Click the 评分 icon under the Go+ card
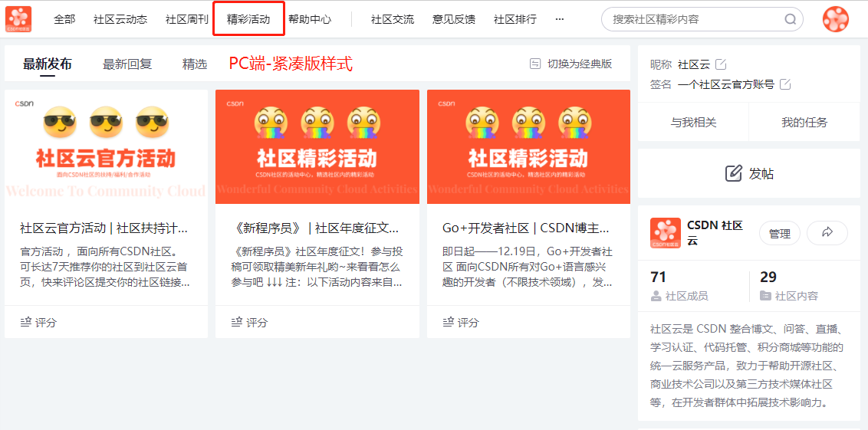Image resolution: width=868 pixels, height=430 pixels. [449, 322]
